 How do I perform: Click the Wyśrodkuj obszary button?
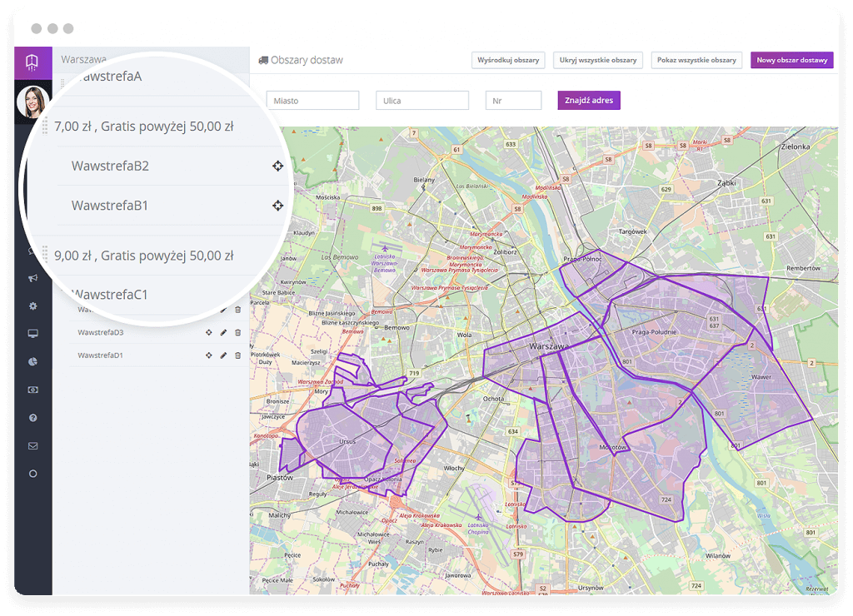pyautogui.click(x=508, y=60)
